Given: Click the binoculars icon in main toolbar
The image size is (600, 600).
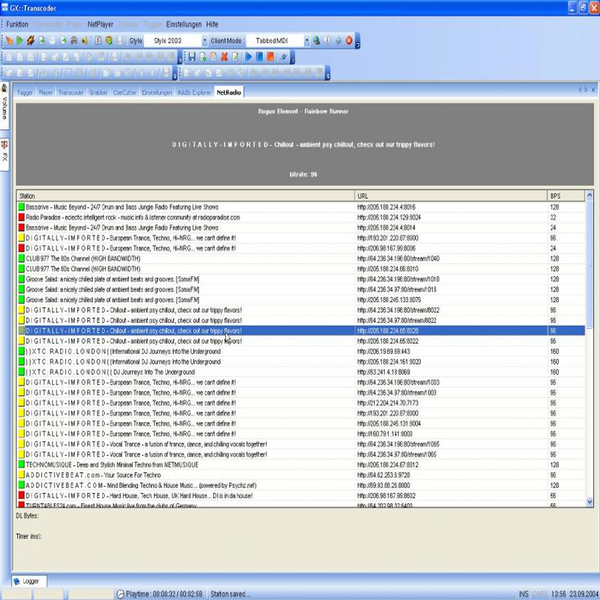Looking at the screenshot, I should coord(74,40).
